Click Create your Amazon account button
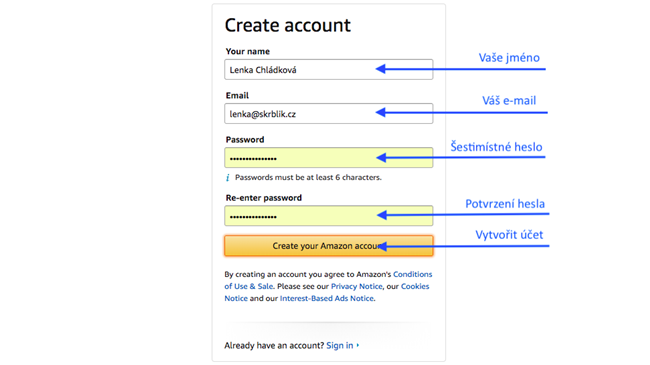The image size is (650, 365). click(x=329, y=246)
